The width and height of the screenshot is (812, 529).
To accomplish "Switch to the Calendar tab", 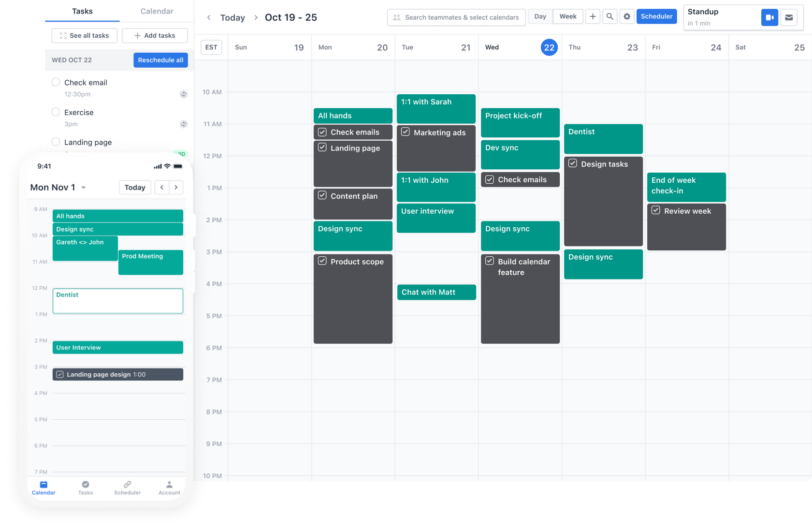I will (157, 11).
